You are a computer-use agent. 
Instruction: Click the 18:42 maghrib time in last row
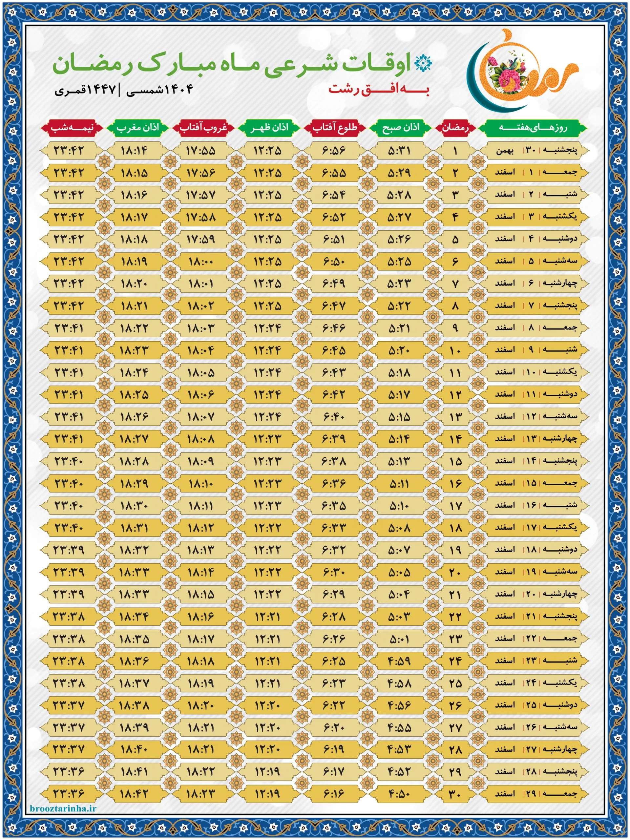pyautogui.click(x=134, y=794)
